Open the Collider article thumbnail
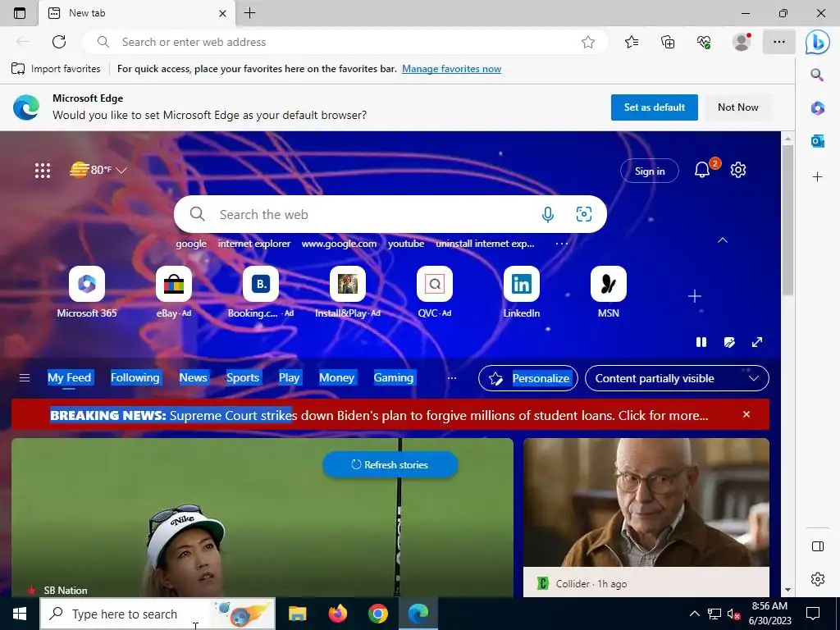This screenshot has height=630, width=840. coord(646,502)
